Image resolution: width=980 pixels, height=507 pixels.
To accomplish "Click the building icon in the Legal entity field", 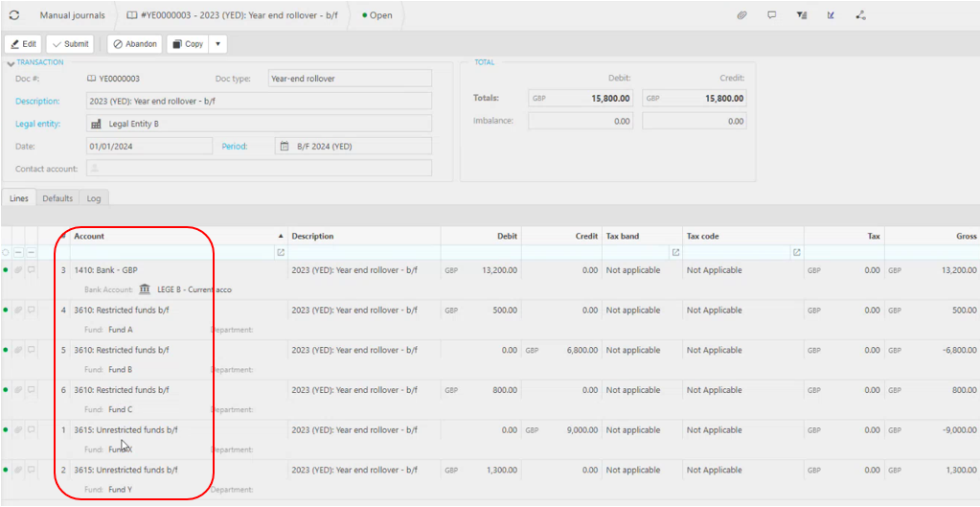I will tap(96, 124).
